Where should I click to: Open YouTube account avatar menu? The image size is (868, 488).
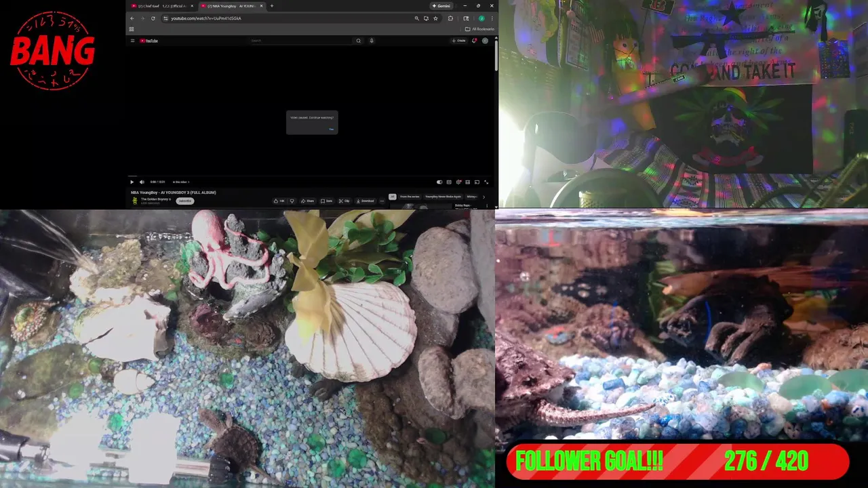click(485, 41)
